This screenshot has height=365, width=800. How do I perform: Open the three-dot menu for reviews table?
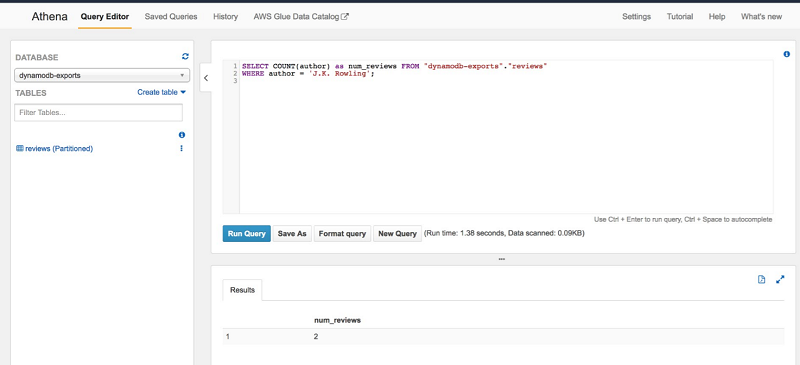(182, 148)
